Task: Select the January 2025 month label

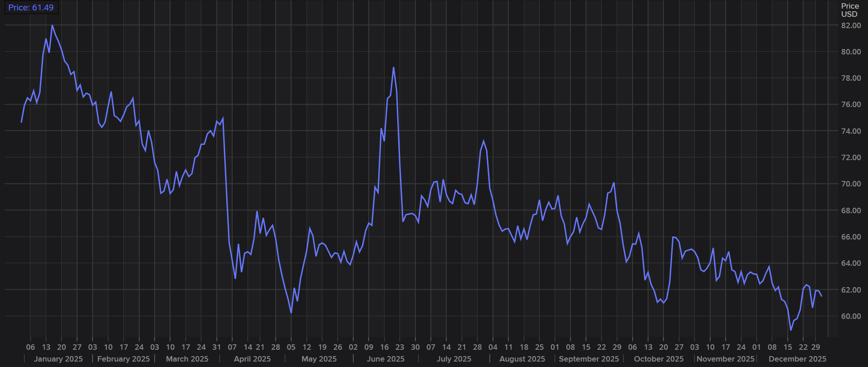Action: [x=58, y=359]
